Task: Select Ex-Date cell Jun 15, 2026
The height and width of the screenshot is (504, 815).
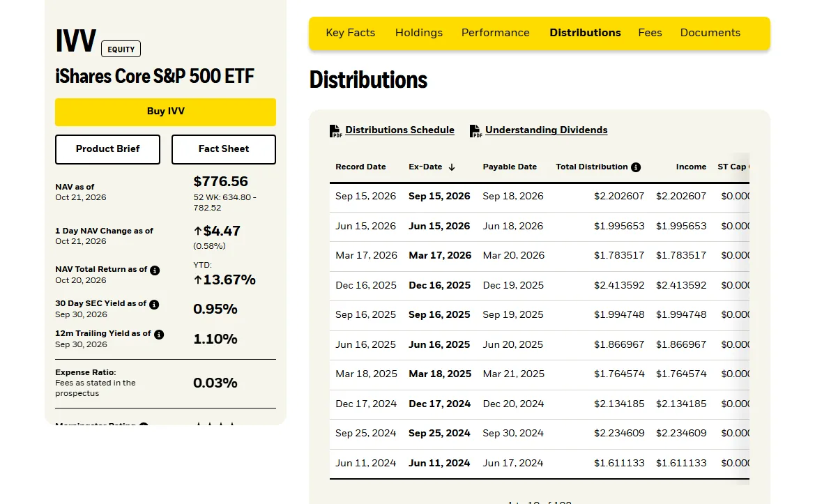Action: tap(439, 227)
